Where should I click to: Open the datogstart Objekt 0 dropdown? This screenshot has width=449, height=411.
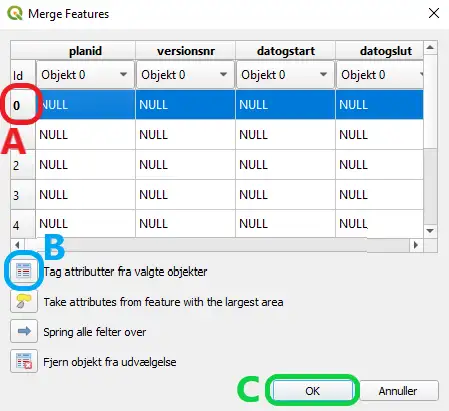(x=285, y=74)
